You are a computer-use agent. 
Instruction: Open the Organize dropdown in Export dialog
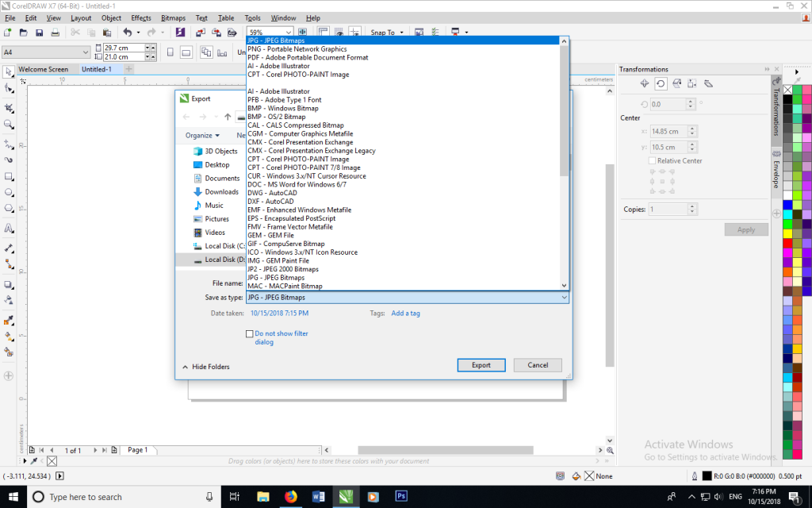point(202,135)
